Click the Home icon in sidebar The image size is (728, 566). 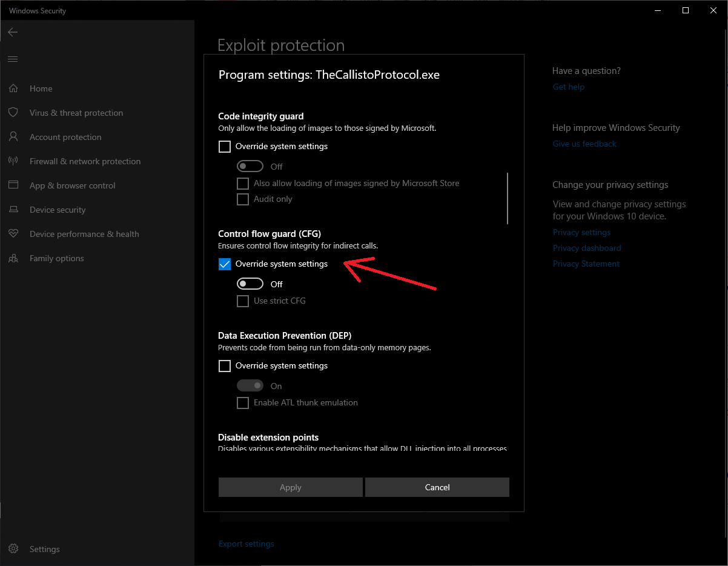(13, 88)
